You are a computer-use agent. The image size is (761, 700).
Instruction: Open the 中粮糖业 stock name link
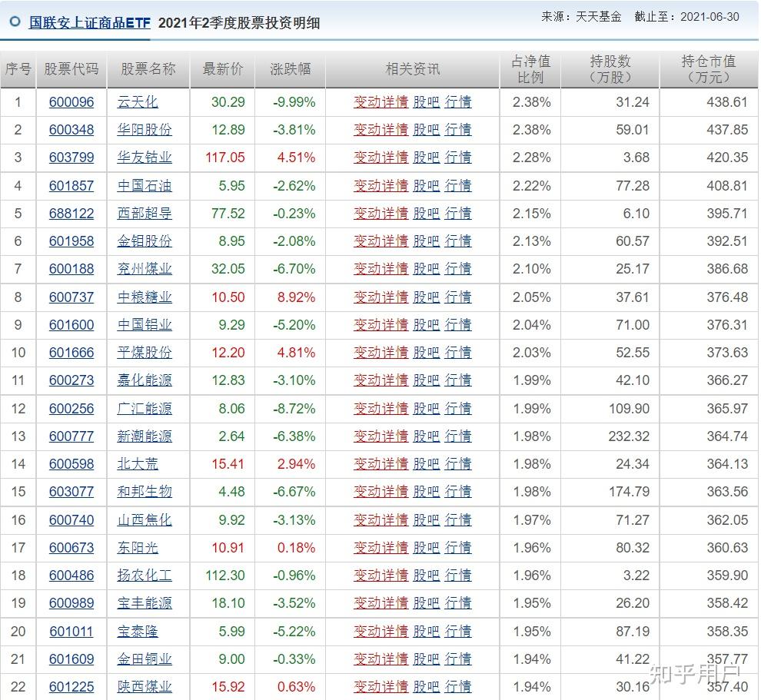point(145,297)
